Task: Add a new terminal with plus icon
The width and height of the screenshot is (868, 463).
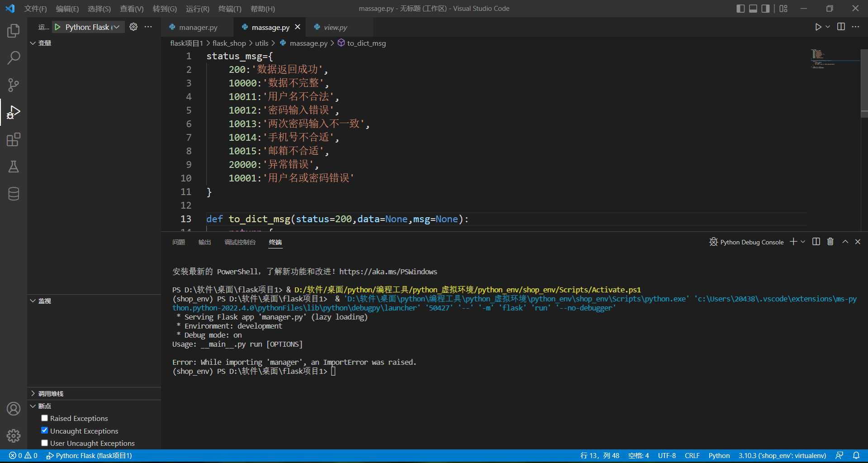Action: 793,242
